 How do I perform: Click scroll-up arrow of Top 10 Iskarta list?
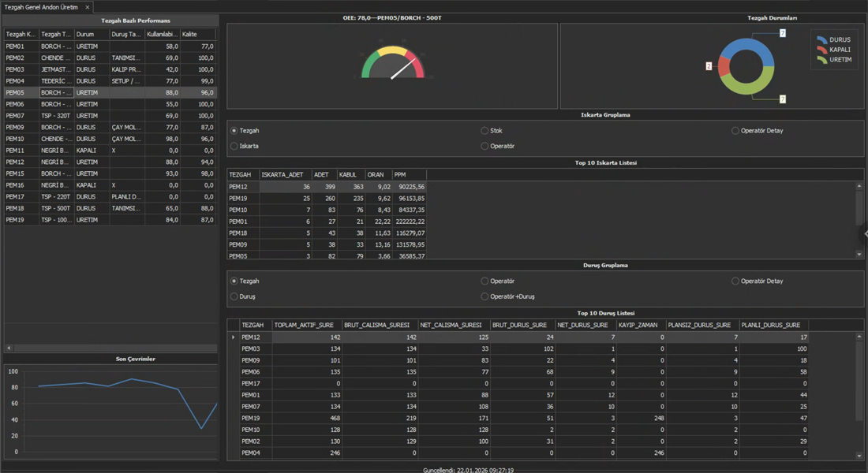point(859,187)
